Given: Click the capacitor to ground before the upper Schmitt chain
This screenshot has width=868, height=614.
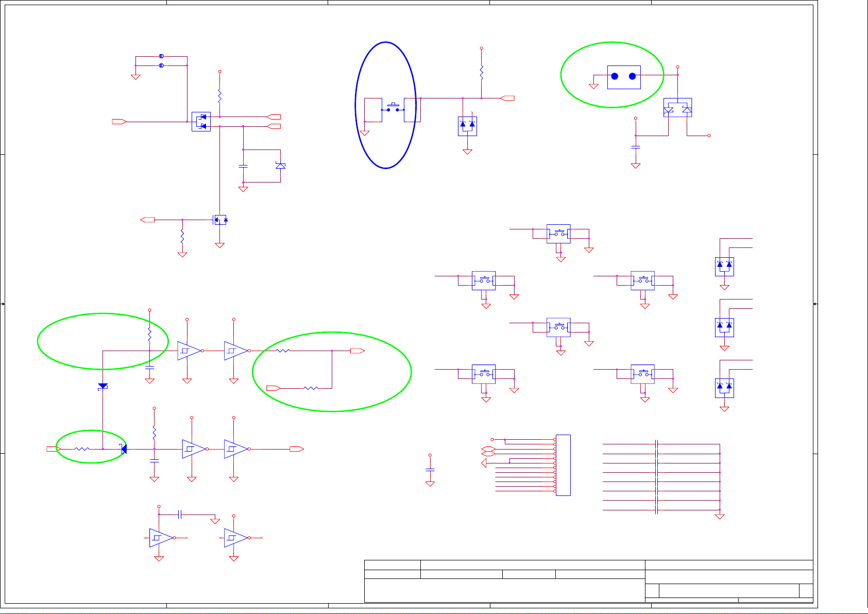Looking at the screenshot, I should (x=149, y=368).
